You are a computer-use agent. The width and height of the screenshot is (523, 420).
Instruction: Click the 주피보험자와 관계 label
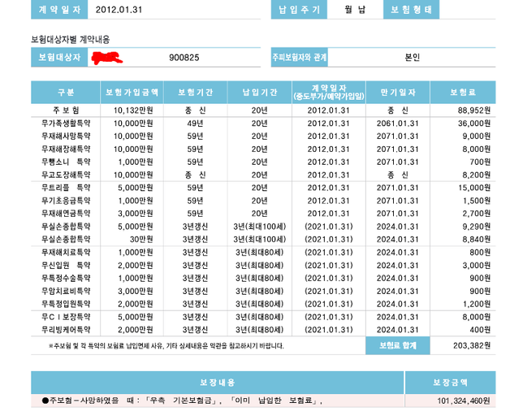[x=300, y=58]
